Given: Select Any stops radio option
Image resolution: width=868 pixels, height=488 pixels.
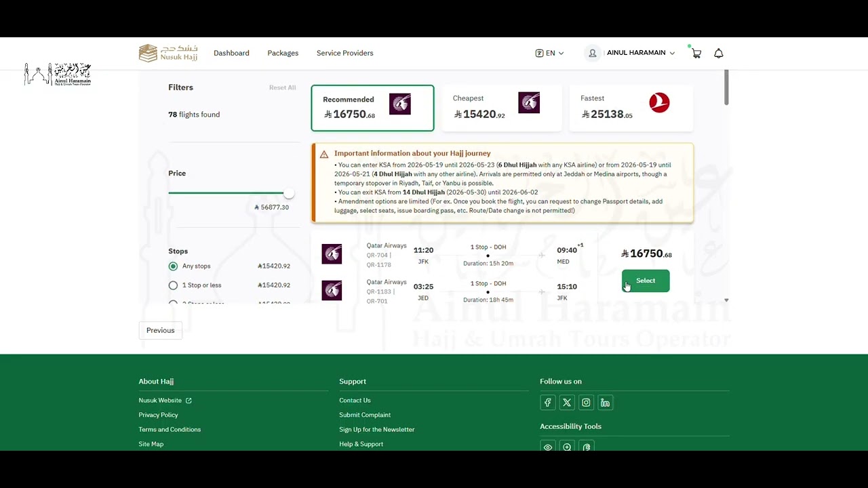Looking at the screenshot, I should point(173,266).
